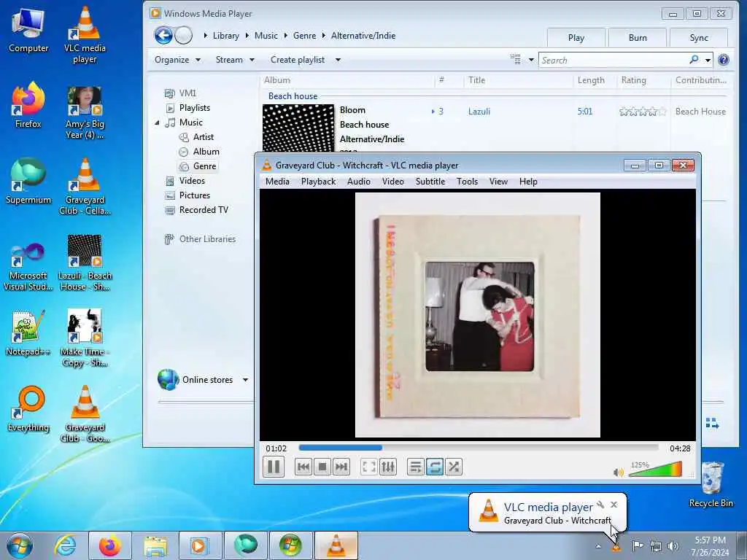Open the Online stores dropdown arrow

pos(245,380)
